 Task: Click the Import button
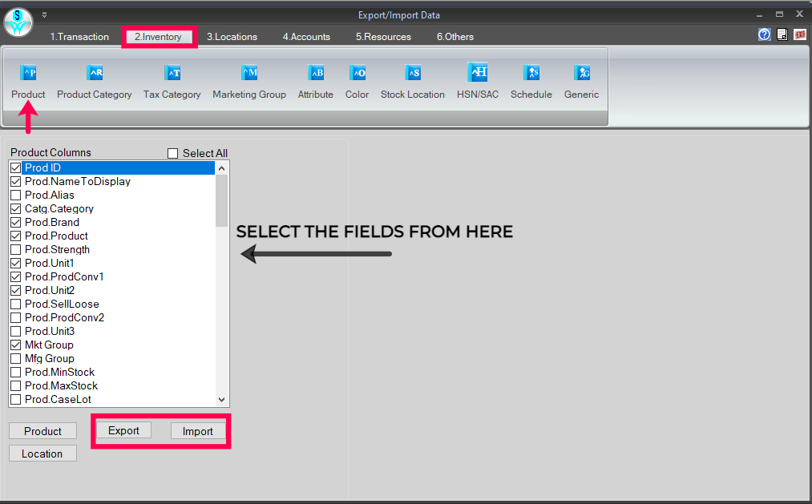click(198, 431)
